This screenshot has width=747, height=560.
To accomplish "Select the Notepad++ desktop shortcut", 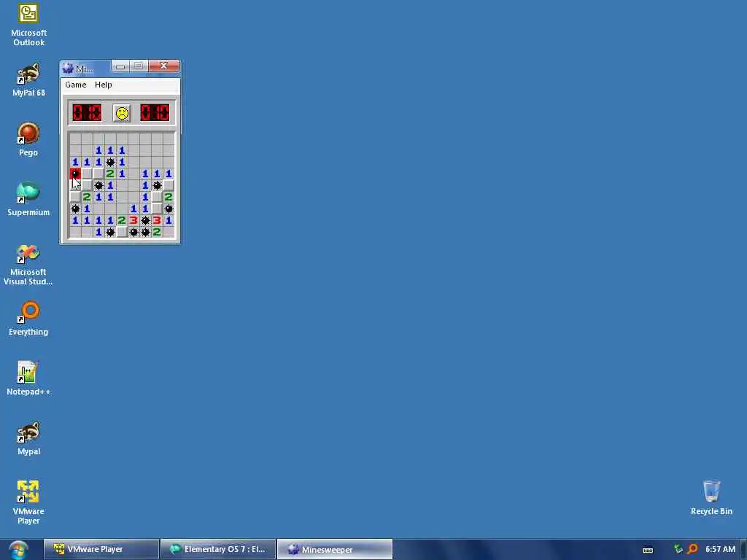I will tap(28, 378).
